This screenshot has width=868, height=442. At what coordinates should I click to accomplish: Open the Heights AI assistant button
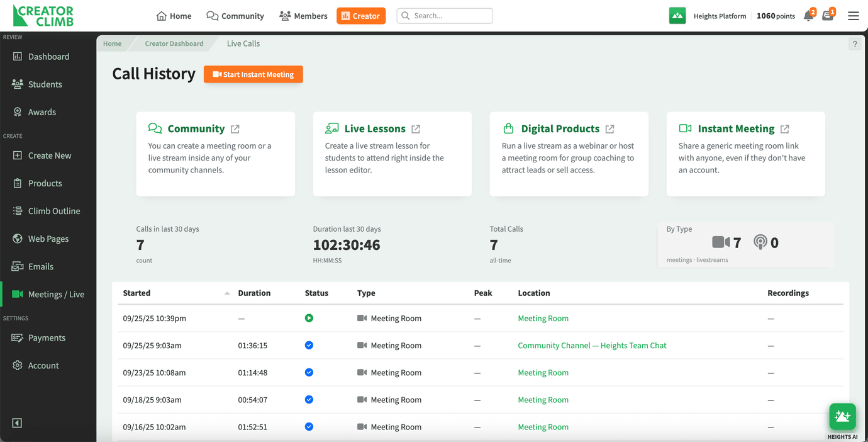click(842, 416)
